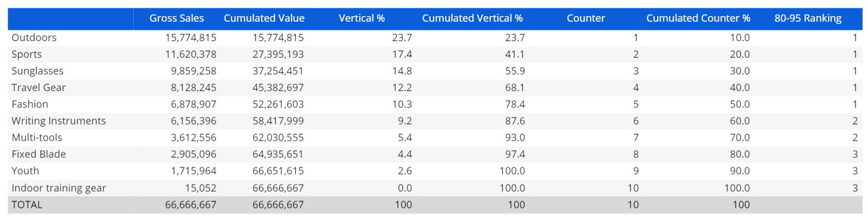This screenshot has height=219, width=868.
Task: Select the Outdoors row label
Action: (x=34, y=38)
